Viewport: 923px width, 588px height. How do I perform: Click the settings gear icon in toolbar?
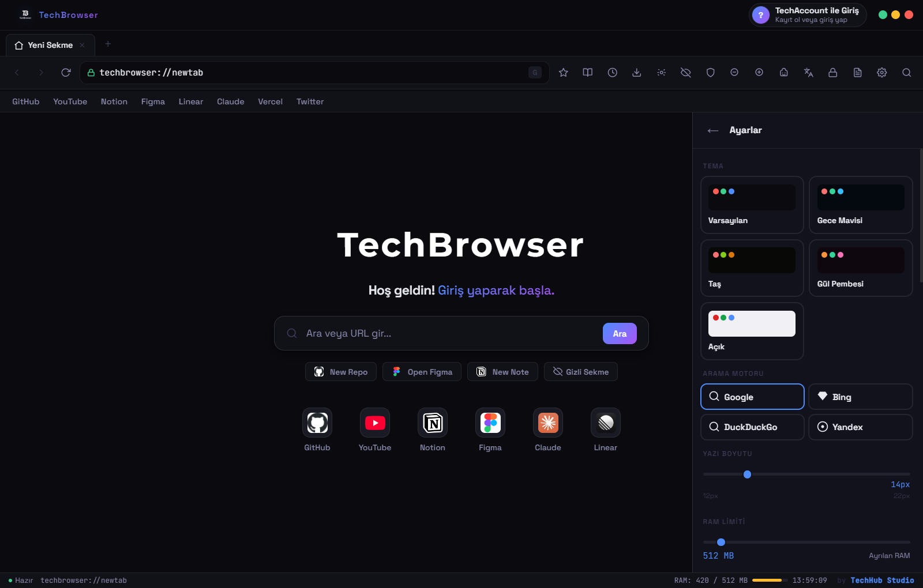882,73
